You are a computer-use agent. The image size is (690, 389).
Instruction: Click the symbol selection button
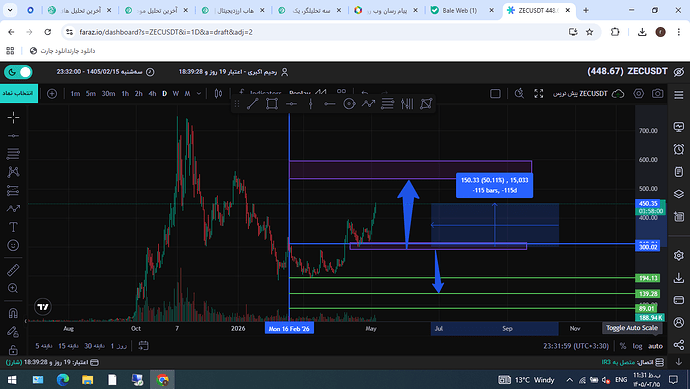tap(18, 93)
